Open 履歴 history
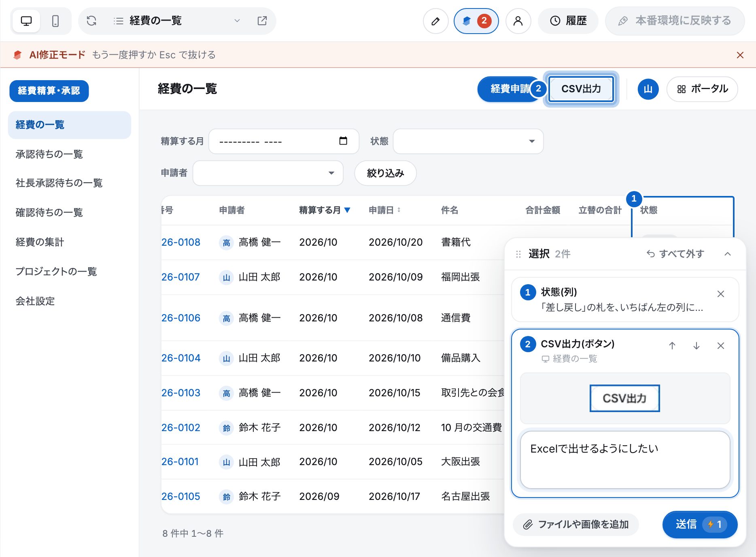Image resolution: width=756 pixels, height=557 pixels. point(568,21)
